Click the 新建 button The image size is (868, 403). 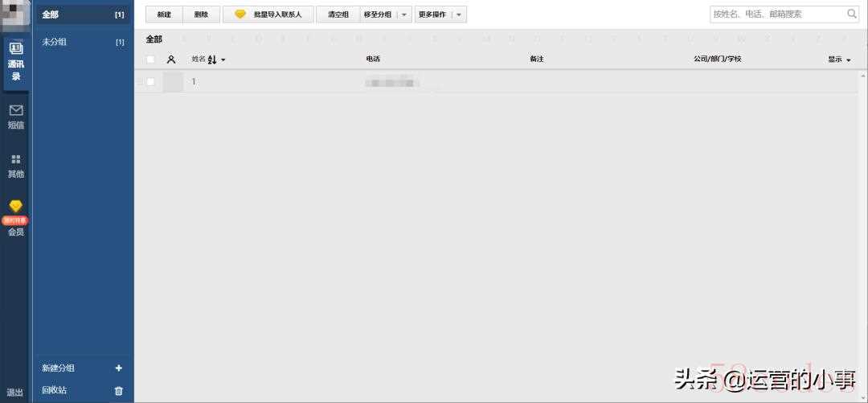(165, 15)
